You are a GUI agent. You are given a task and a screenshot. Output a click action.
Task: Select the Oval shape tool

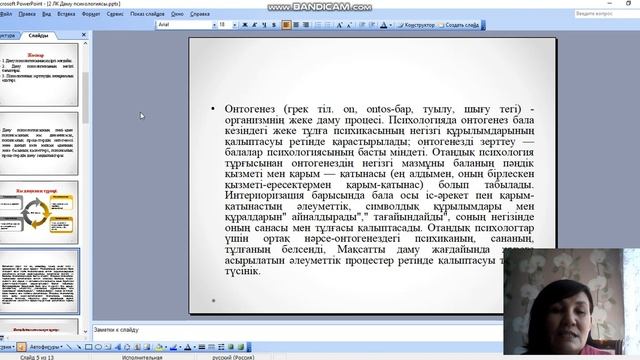pyautogui.click(x=98, y=347)
